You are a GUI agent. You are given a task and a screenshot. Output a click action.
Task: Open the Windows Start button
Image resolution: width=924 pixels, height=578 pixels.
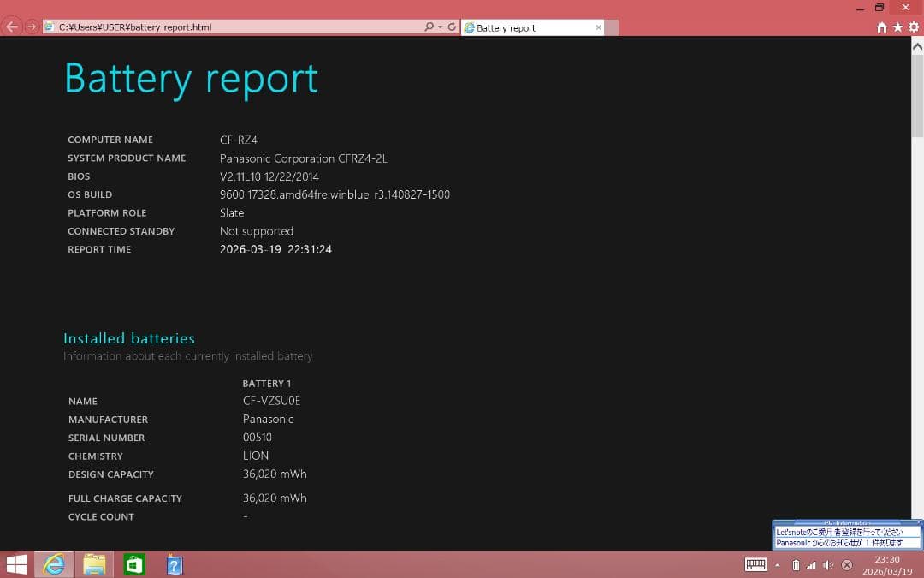[16, 565]
